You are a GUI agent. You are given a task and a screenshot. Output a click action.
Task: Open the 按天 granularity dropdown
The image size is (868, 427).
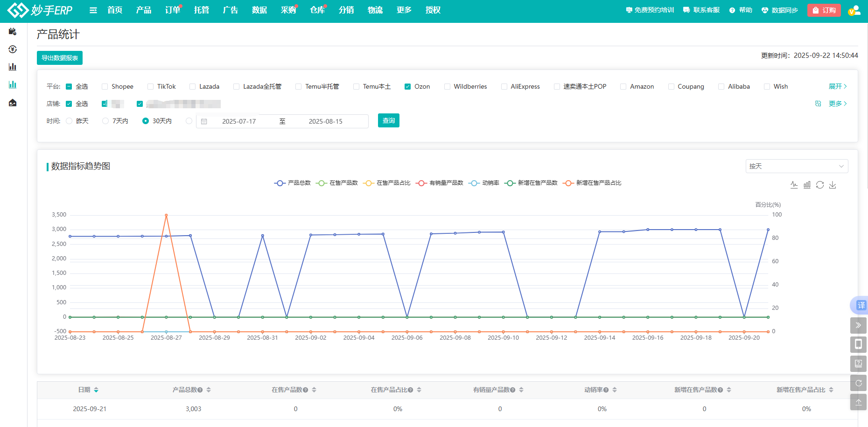click(797, 166)
